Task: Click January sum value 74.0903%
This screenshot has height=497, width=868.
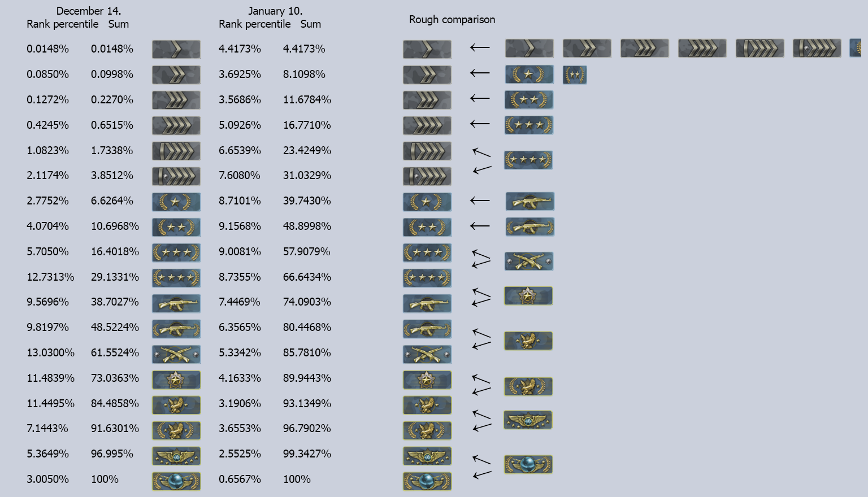Action: 307,302
